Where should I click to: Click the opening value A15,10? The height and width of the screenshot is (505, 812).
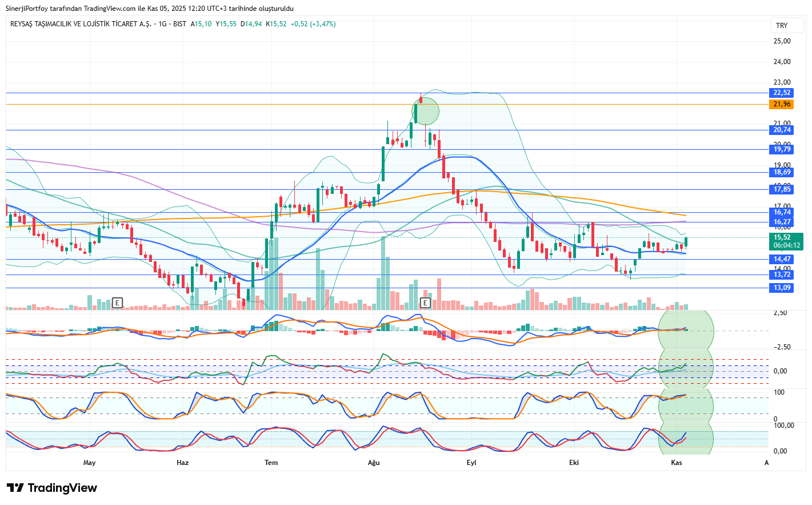click(x=201, y=24)
